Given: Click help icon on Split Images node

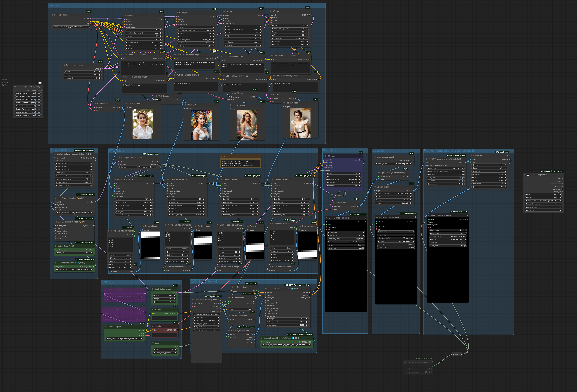Looking at the screenshot, I should 254,330.
